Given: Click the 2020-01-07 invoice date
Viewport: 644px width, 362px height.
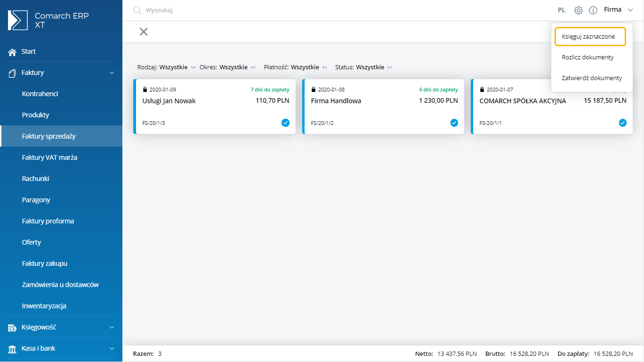Looking at the screenshot, I should [500, 90].
